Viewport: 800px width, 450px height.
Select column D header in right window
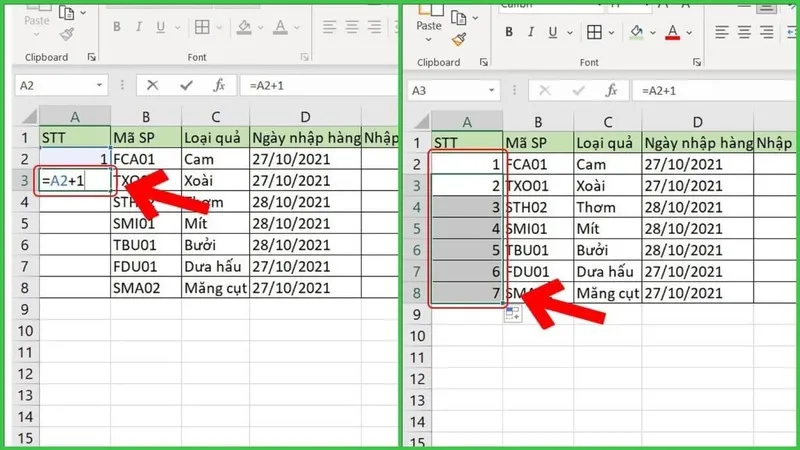tap(697, 122)
